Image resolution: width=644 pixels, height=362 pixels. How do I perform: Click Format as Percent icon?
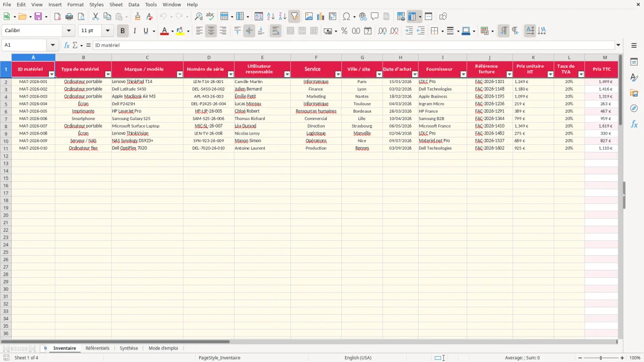[344, 31]
